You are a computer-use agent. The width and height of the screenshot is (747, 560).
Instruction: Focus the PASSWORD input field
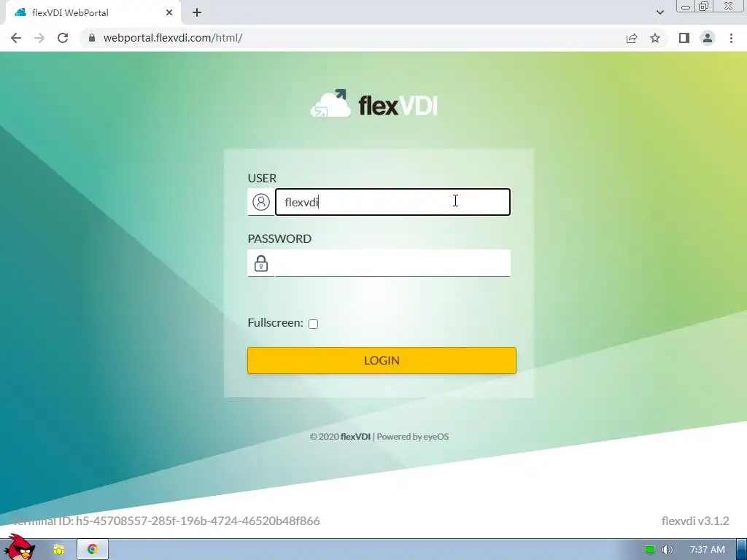[392, 262]
